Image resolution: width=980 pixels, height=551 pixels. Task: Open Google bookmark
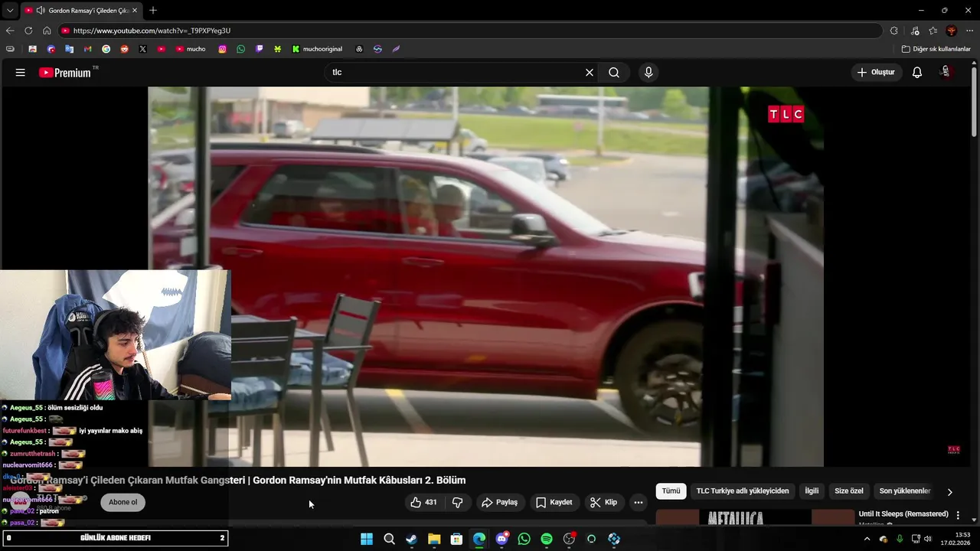point(106,49)
